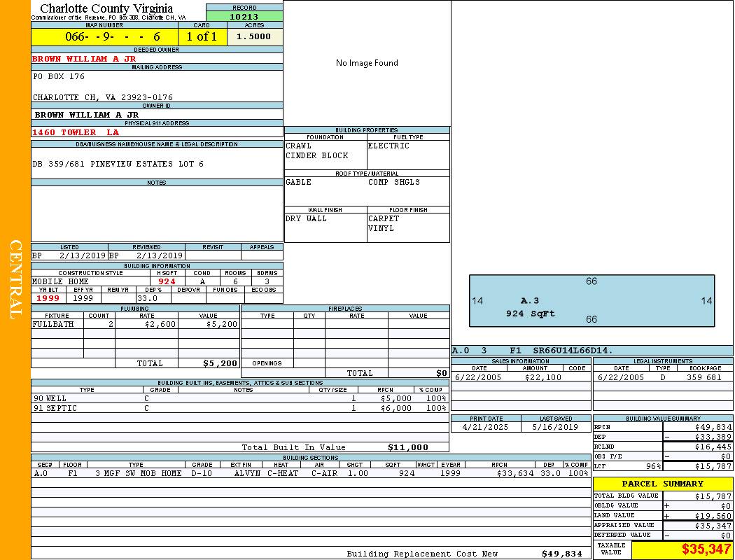Click the blue building sketch rectangle
The height and width of the screenshot is (560, 735).
point(591,300)
